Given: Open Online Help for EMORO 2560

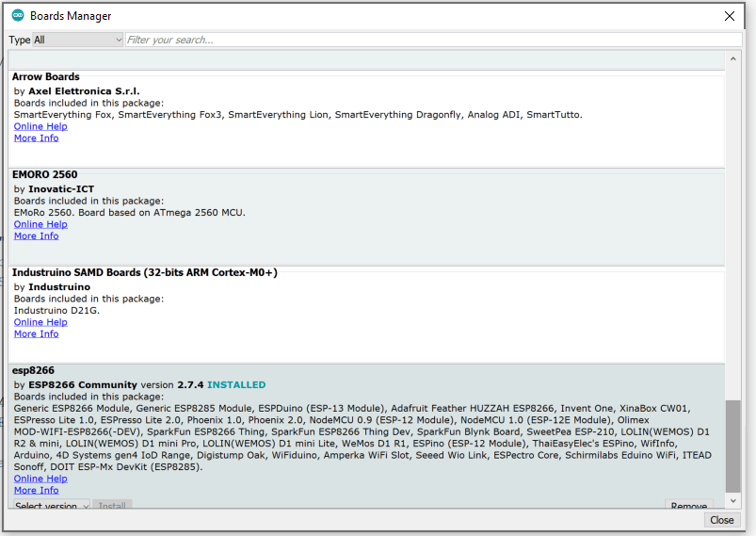Looking at the screenshot, I should [x=40, y=224].
